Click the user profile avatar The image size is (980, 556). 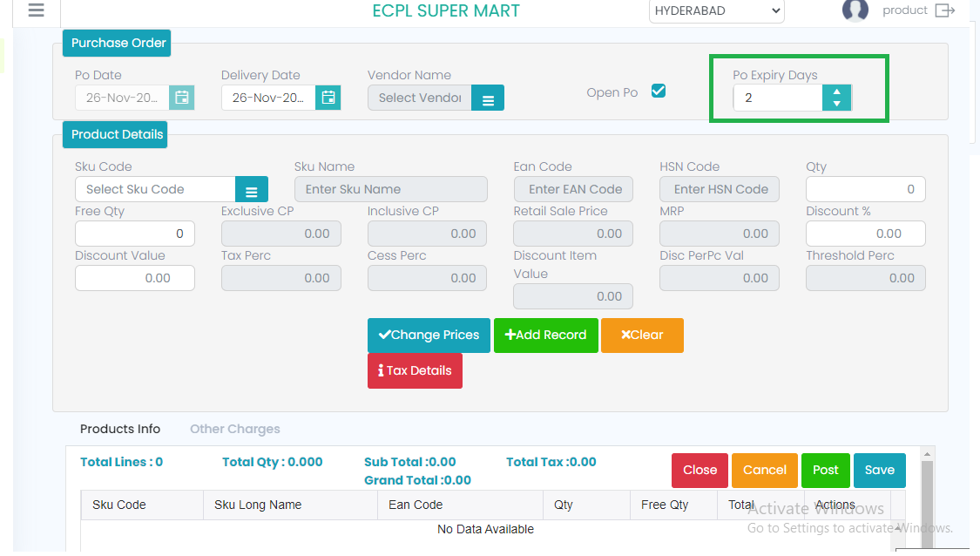coord(855,10)
